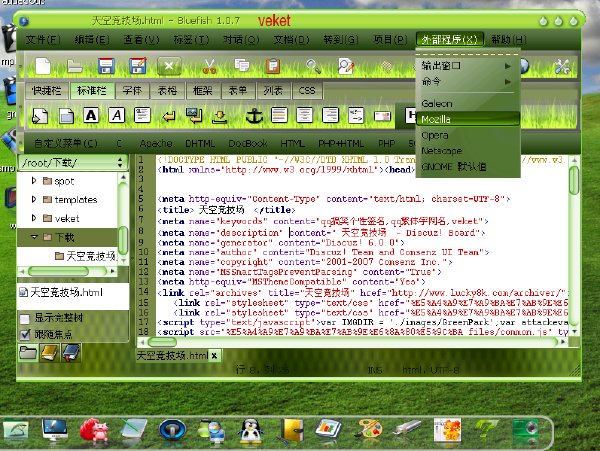Screen dimensions: 600x451
Task: Click the Italic A icon
Action: tap(117, 115)
